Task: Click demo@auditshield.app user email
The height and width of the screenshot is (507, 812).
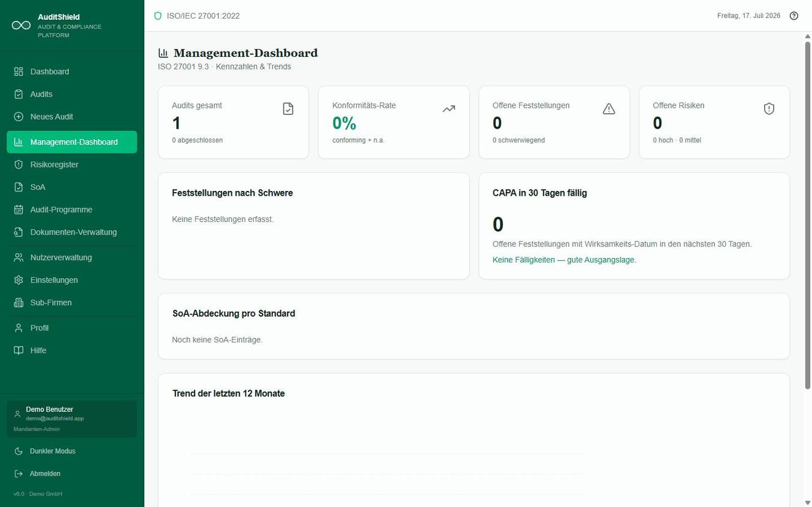Action: click(x=55, y=418)
